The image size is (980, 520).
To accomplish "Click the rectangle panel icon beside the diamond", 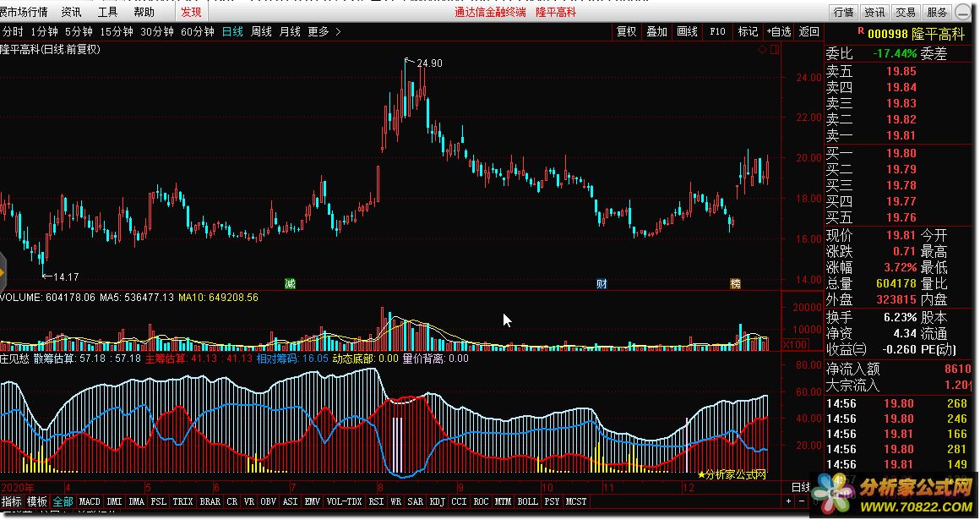I will click(775, 50).
